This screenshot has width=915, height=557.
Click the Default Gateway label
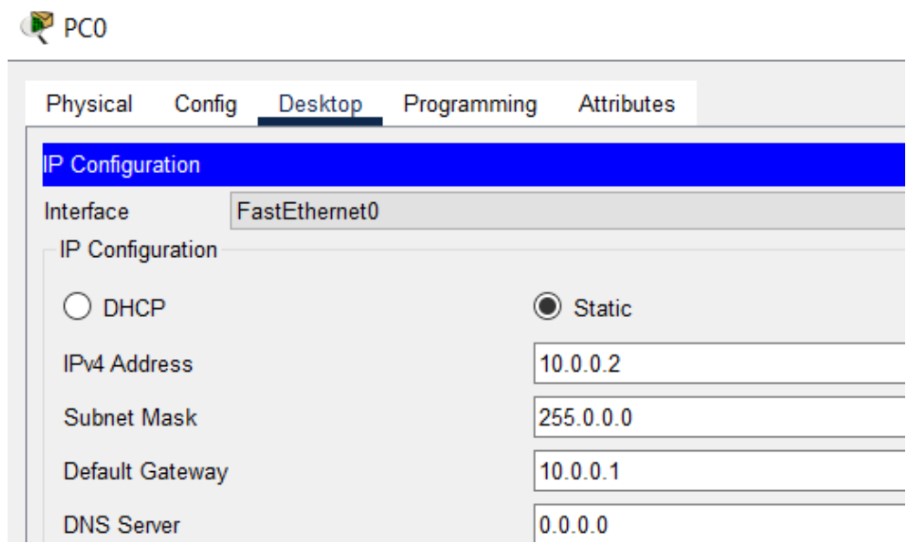[145, 471]
